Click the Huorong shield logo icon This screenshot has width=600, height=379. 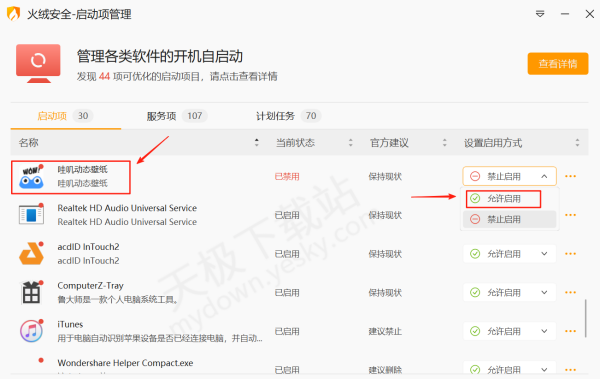coord(13,14)
